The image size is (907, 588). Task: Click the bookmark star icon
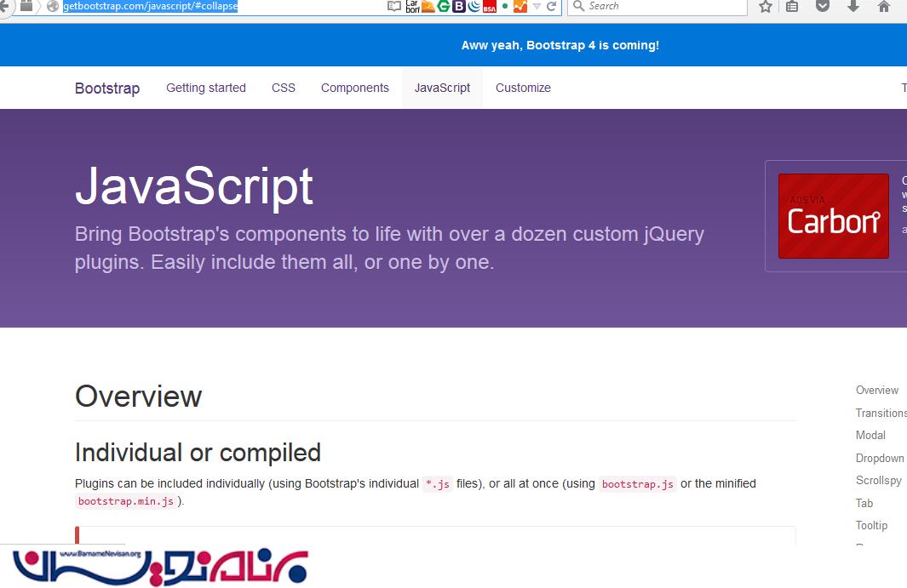coord(766,7)
